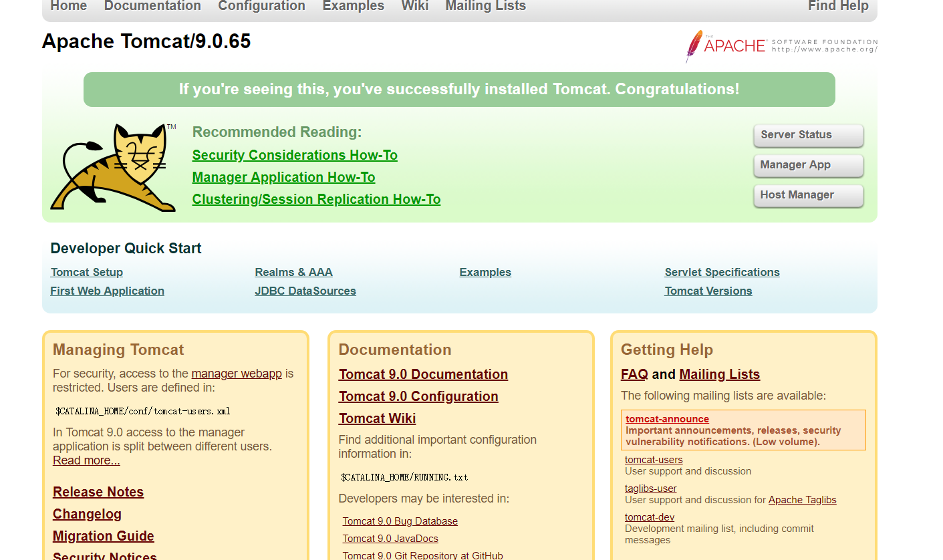Click the Apache Software Foundation feather logo
943x560 pixels.
(x=781, y=46)
